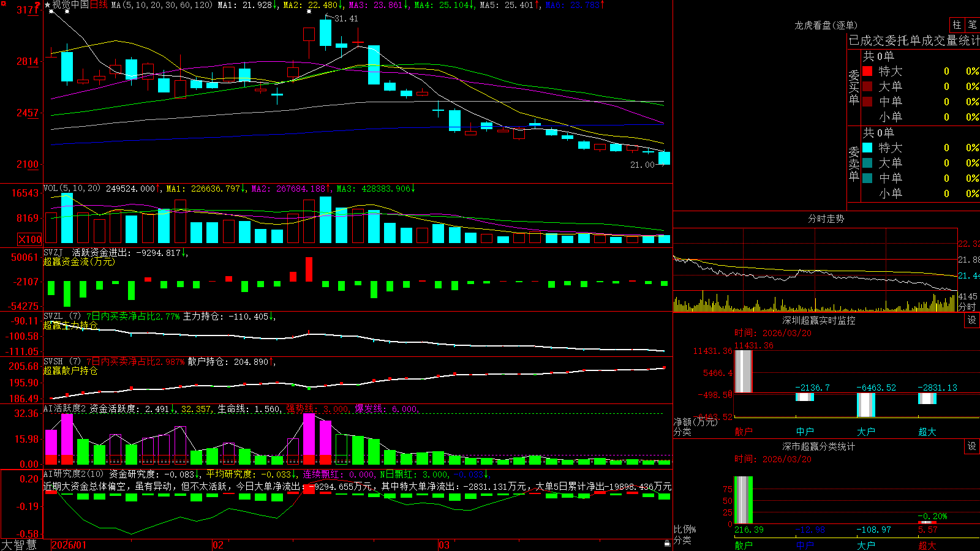980x551 pixels.
Task: Select teal 大单 sell-order swatch
Action: 867,163
